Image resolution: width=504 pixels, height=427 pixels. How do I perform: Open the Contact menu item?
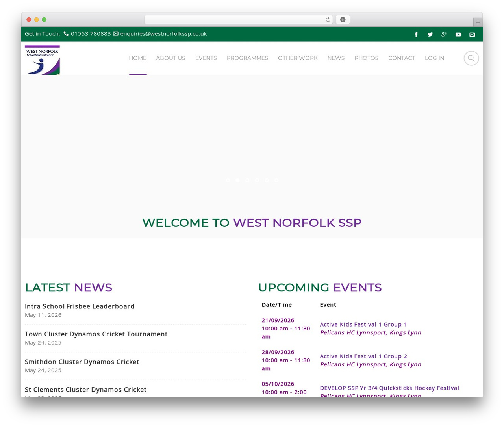click(402, 58)
